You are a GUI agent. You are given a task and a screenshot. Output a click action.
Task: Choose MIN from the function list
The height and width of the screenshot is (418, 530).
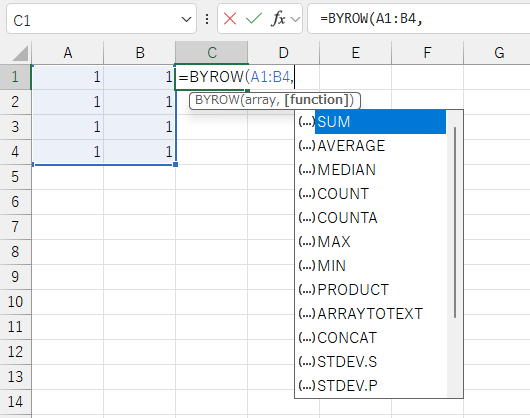coord(371,266)
